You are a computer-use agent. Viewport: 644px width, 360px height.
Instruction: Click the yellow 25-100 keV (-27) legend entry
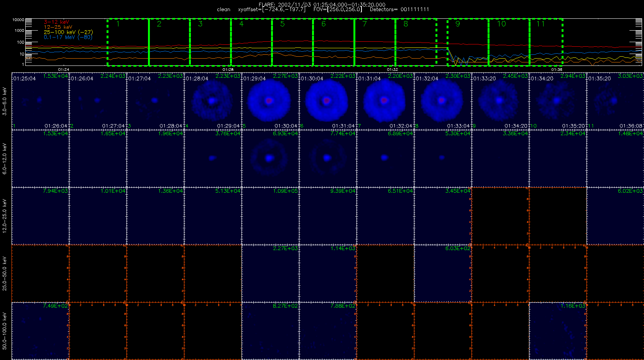point(68,32)
